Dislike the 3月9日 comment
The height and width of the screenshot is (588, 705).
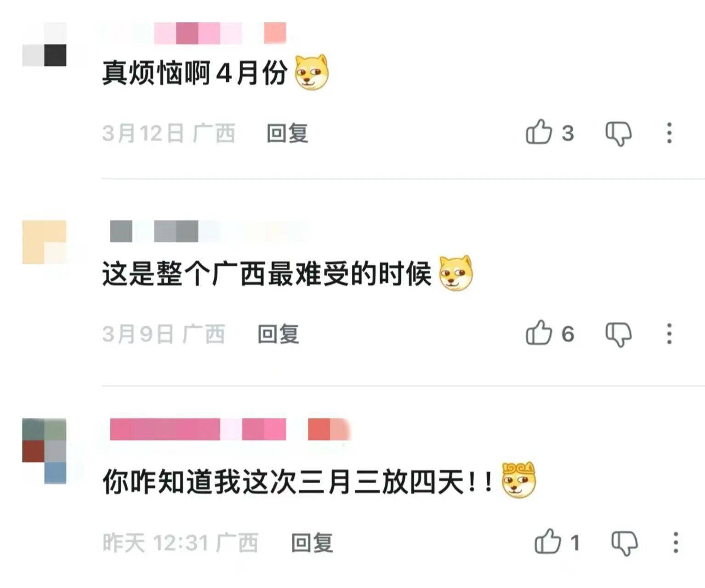pos(619,334)
